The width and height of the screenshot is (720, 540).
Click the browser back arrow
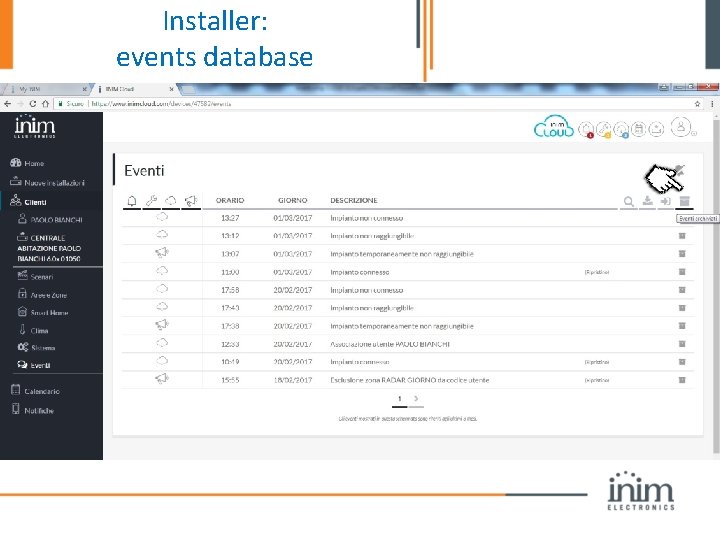[x=7, y=104]
